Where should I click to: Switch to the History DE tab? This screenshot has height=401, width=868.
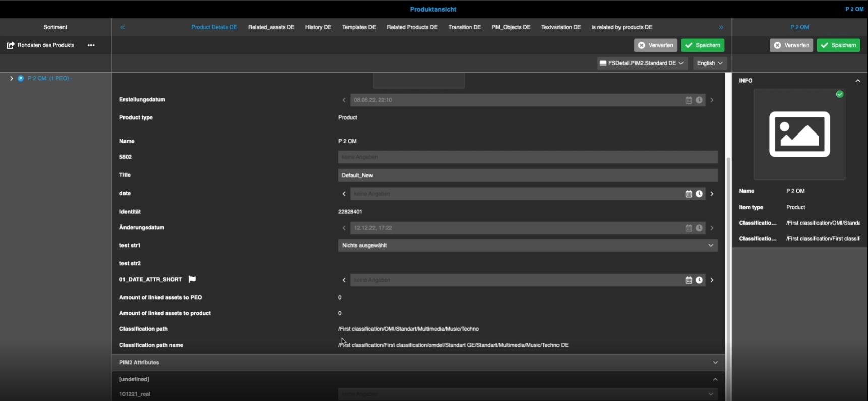(x=318, y=27)
